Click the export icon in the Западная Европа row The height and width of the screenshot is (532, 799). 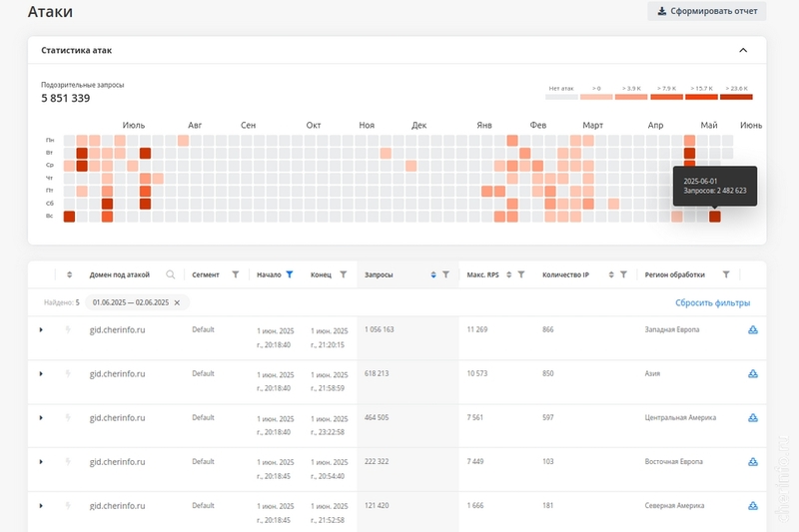point(753,330)
